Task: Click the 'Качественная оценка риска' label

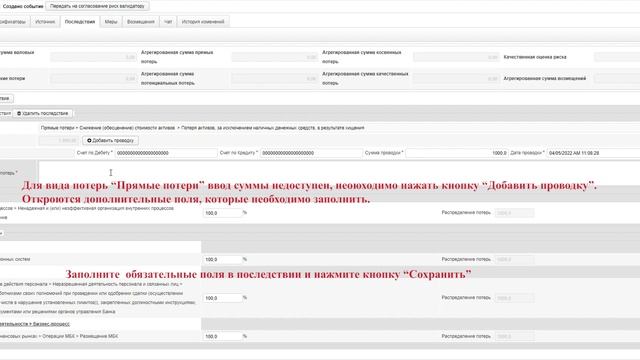Action: (x=535, y=57)
